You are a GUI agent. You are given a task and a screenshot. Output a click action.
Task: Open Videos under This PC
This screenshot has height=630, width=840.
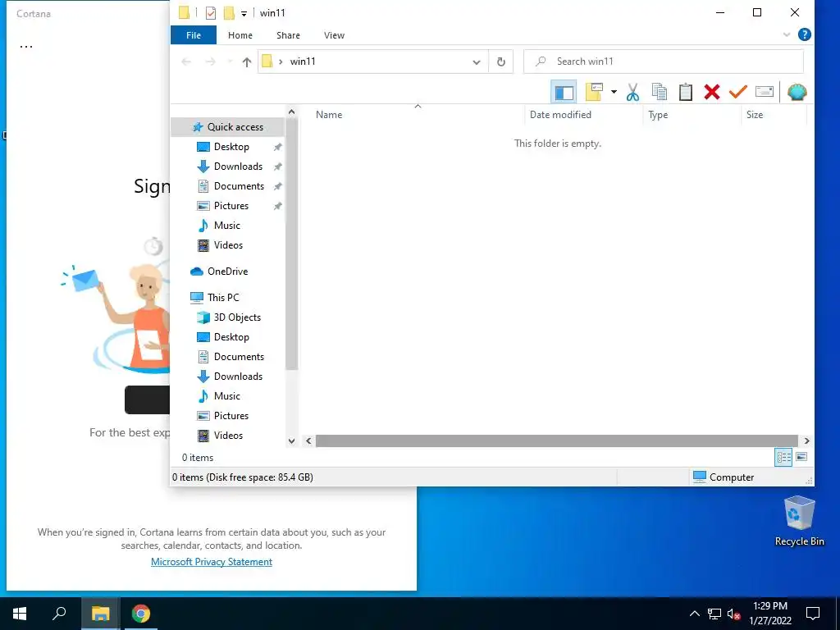(x=228, y=436)
